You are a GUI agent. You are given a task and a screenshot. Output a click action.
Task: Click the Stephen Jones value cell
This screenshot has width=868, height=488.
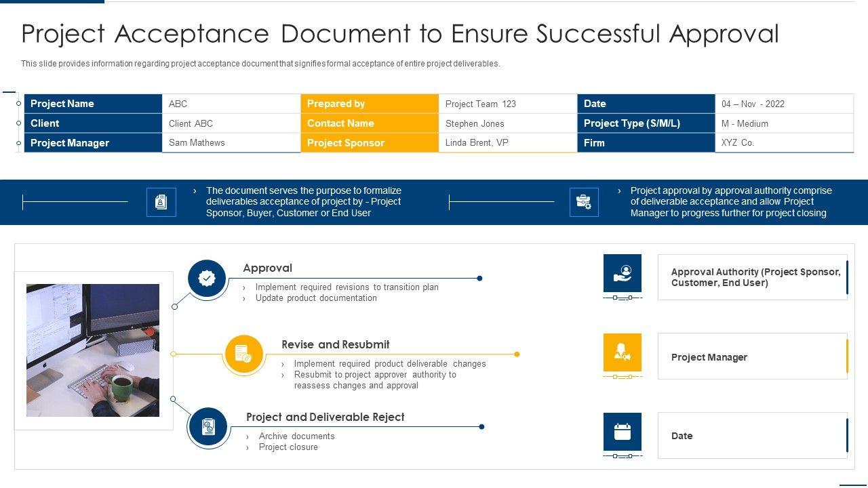pos(509,123)
